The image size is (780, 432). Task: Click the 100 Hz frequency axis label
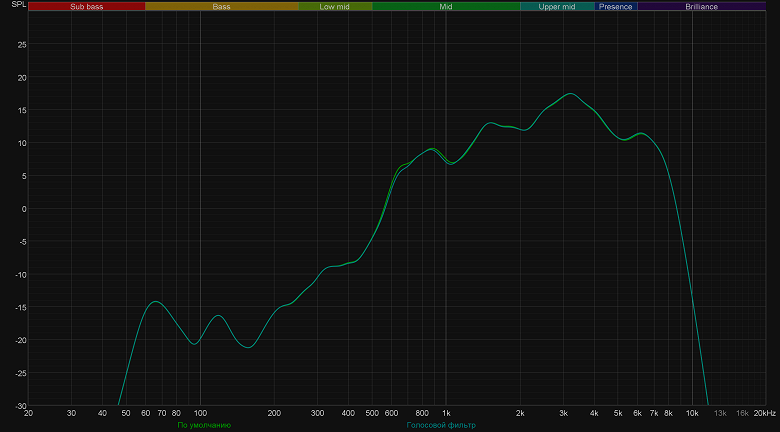[x=200, y=414]
